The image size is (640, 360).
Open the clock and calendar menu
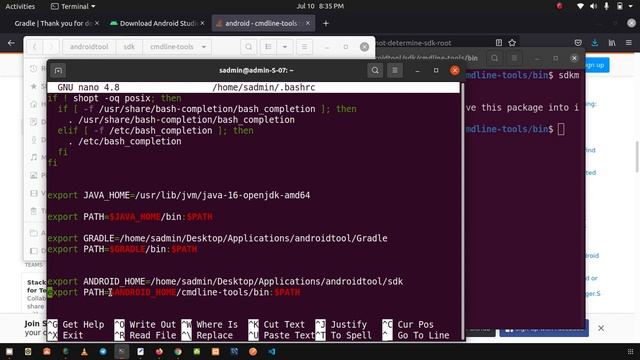[x=320, y=6]
